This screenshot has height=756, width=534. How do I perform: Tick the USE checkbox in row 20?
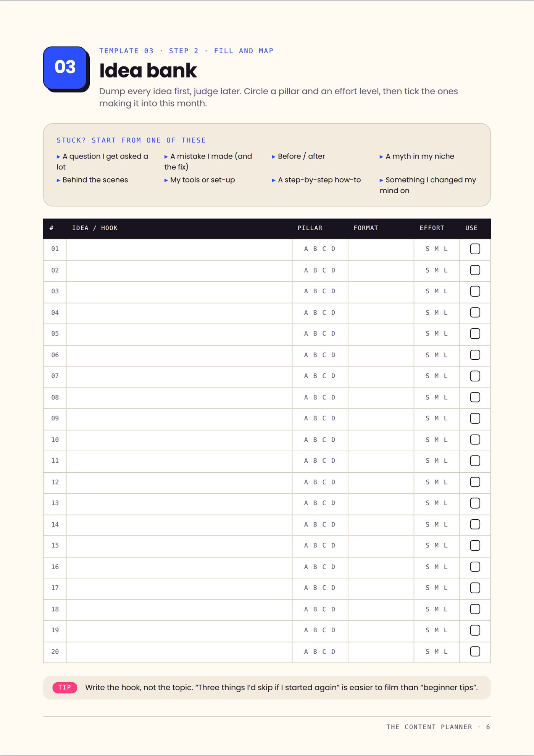pos(475,651)
